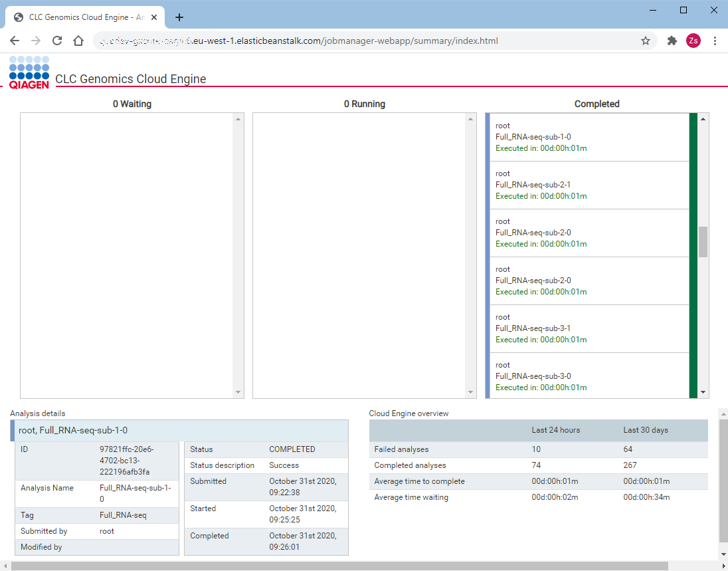Click the Average time to complete label
The height and width of the screenshot is (571, 728).
coord(419,481)
